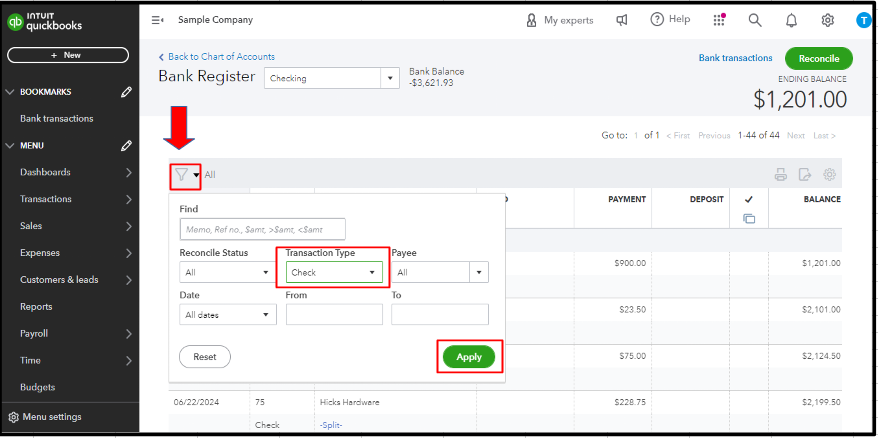Click the megaphone announcements icon
878x438 pixels.
point(622,20)
